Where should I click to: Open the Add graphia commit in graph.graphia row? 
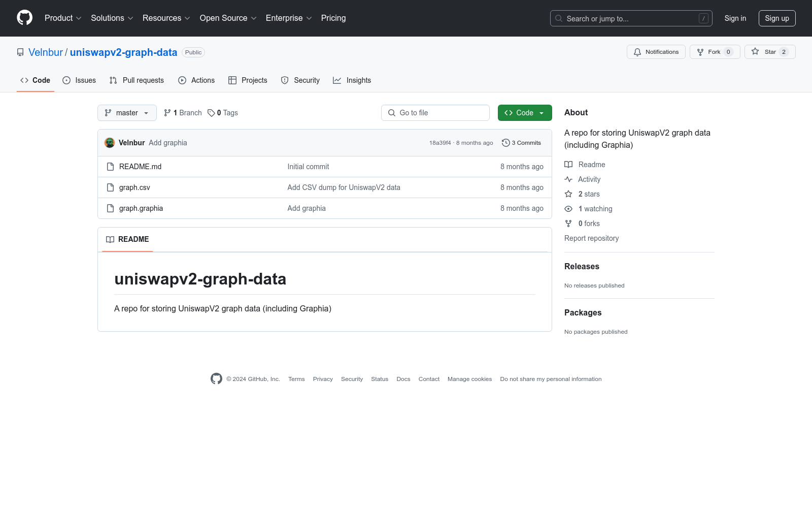pyautogui.click(x=307, y=208)
